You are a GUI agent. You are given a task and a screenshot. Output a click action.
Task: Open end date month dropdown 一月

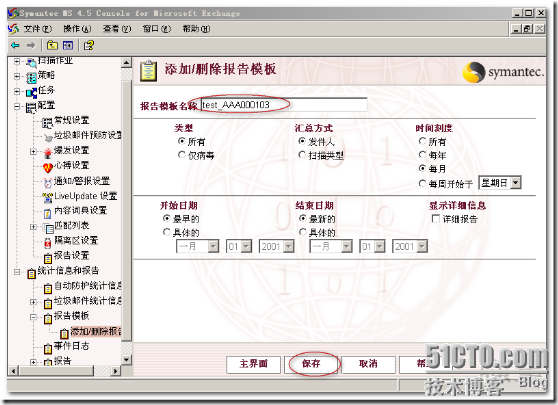click(347, 246)
